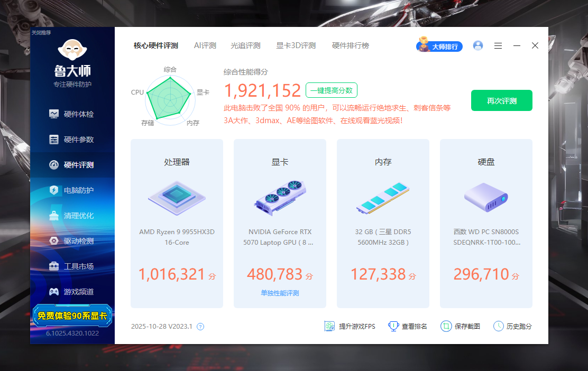Click the 免费体验90系显卡 banner
The height and width of the screenshot is (371, 588).
[72, 316]
